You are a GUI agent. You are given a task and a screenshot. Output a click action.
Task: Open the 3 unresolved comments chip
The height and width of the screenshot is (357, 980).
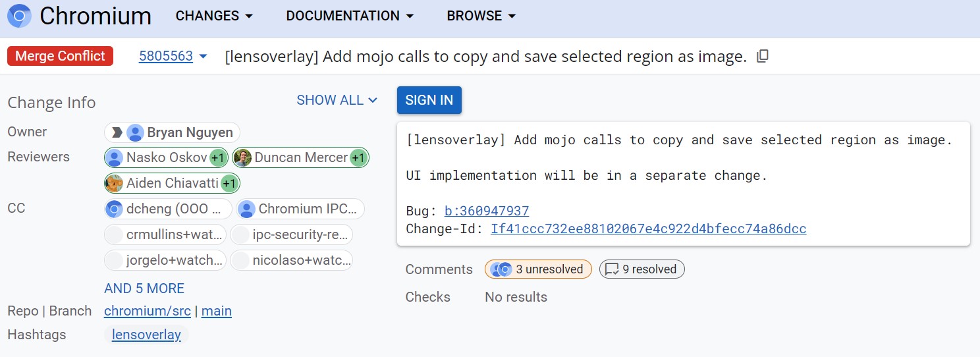[x=538, y=269]
